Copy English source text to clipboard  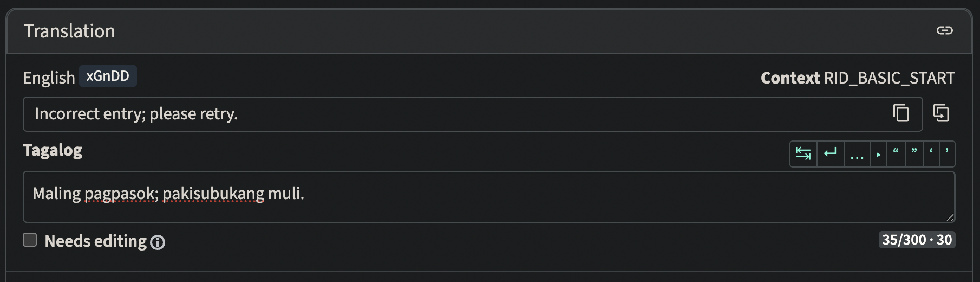[901, 113]
